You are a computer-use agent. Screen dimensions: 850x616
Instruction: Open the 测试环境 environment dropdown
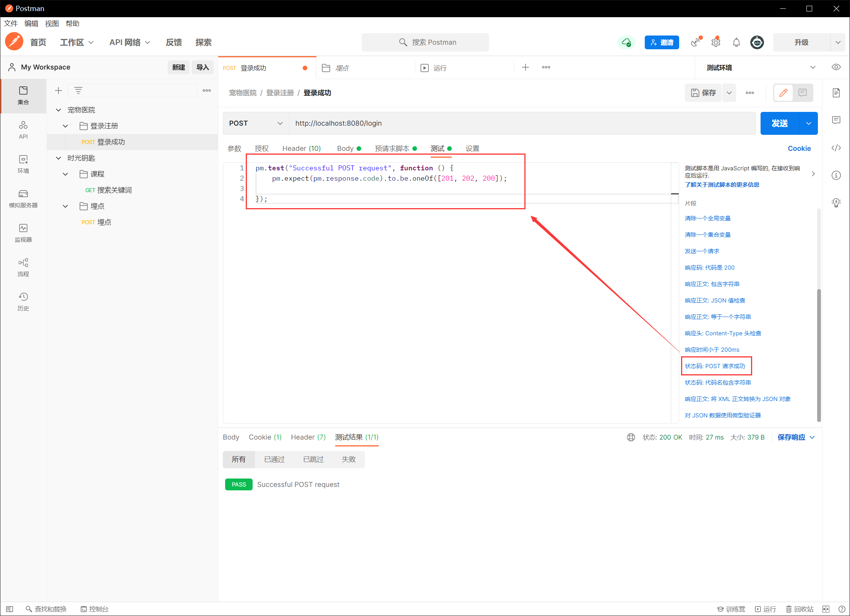point(813,68)
